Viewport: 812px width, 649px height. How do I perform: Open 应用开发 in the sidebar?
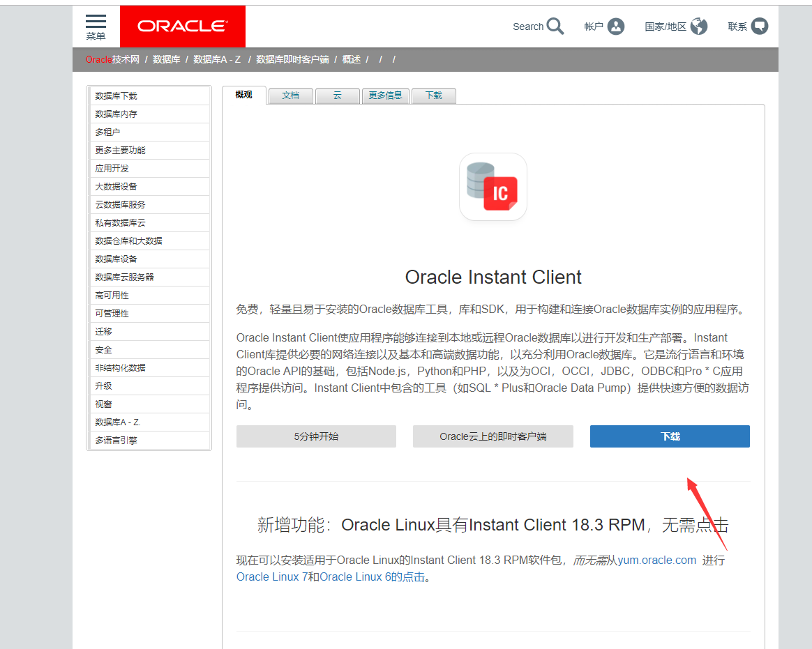[149, 169]
